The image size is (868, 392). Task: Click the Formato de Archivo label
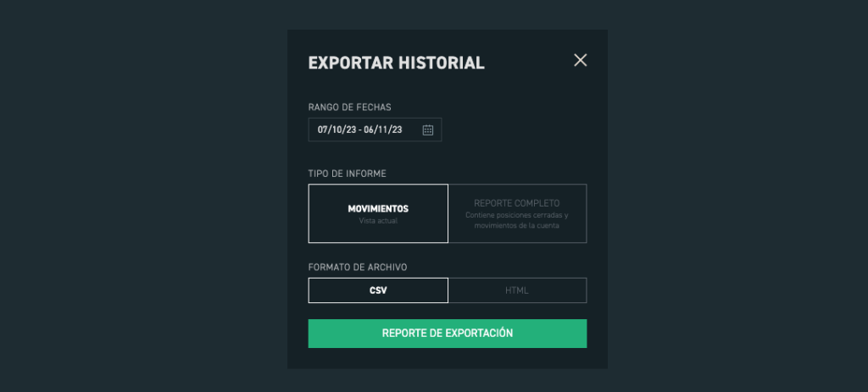tap(358, 267)
